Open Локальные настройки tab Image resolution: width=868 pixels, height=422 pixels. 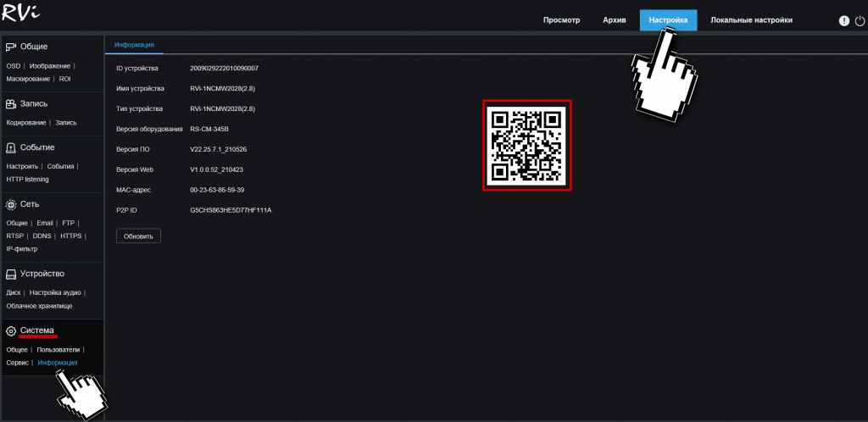[x=751, y=20]
